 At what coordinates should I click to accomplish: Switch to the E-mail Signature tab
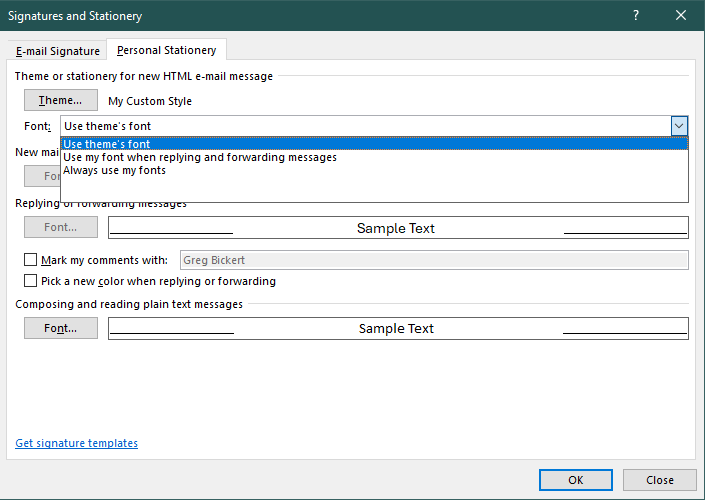click(x=58, y=51)
